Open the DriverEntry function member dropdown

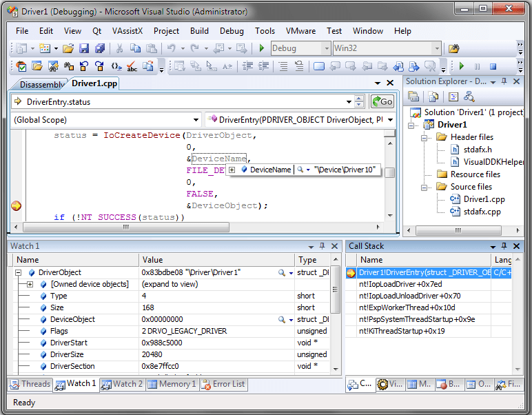click(390, 120)
